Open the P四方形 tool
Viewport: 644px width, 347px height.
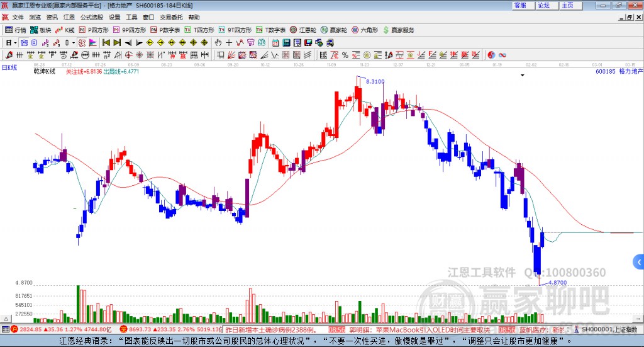(x=94, y=30)
